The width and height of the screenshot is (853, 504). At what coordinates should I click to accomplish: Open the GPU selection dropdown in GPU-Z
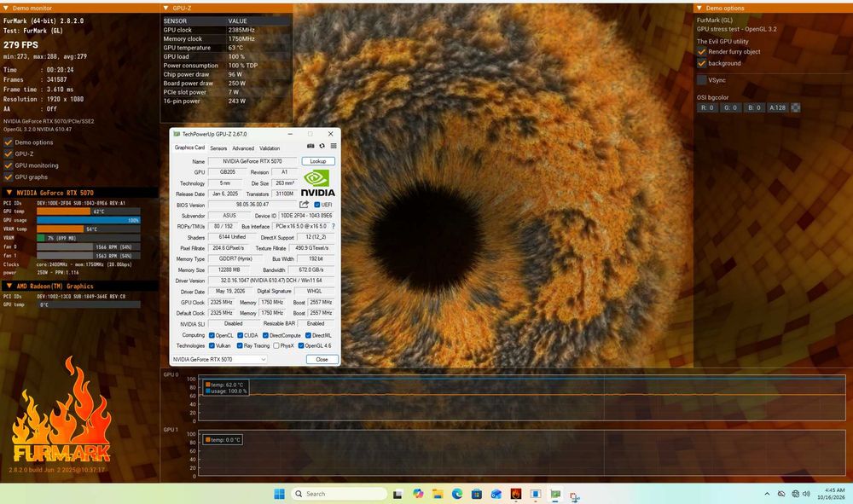point(219,359)
